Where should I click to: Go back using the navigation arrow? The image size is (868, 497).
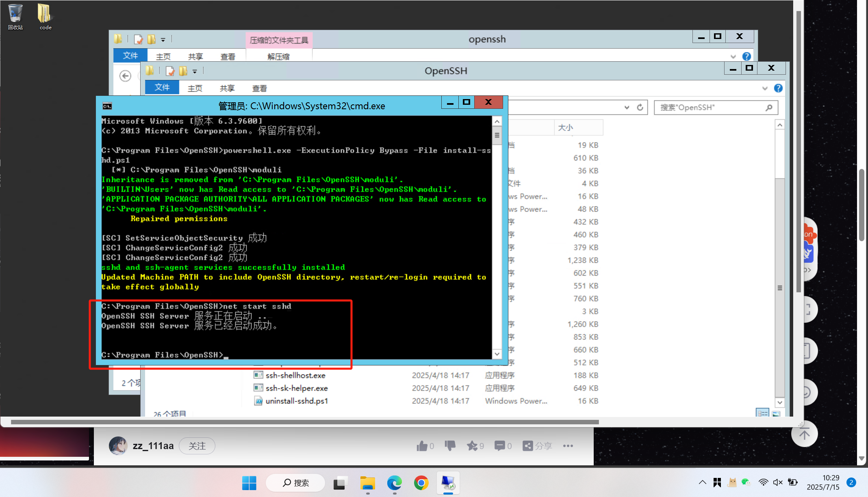[x=126, y=76]
